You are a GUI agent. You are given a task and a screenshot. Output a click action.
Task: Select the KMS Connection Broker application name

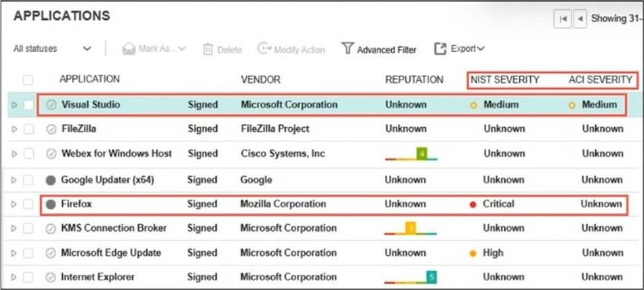[x=114, y=228]
